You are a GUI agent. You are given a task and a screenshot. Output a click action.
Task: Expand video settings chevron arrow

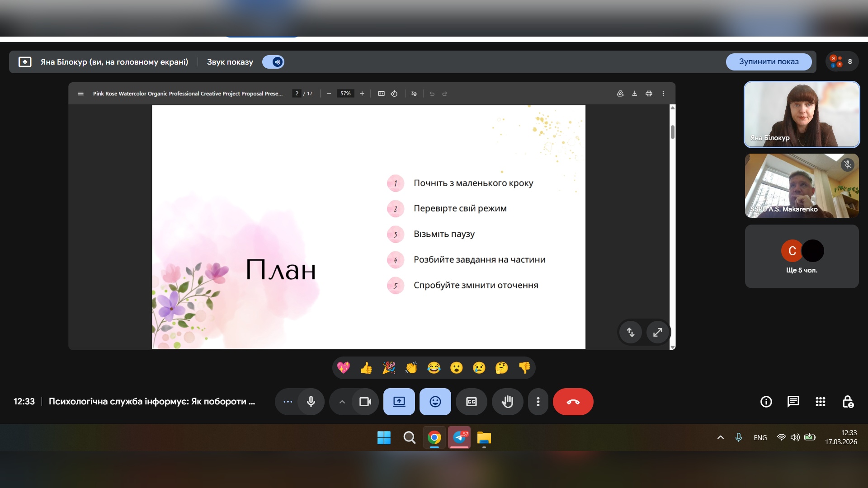click(x=342, y=402)
